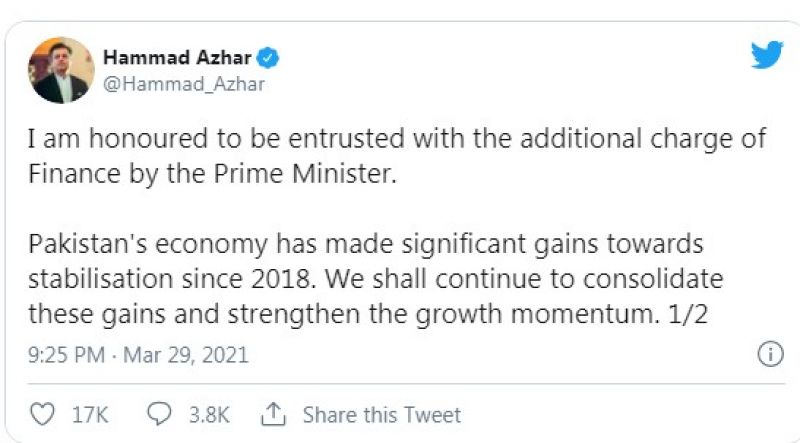The image size is (800, 443).
Task: Click the share upload arrow icon
Action: [x=273, y=414]
